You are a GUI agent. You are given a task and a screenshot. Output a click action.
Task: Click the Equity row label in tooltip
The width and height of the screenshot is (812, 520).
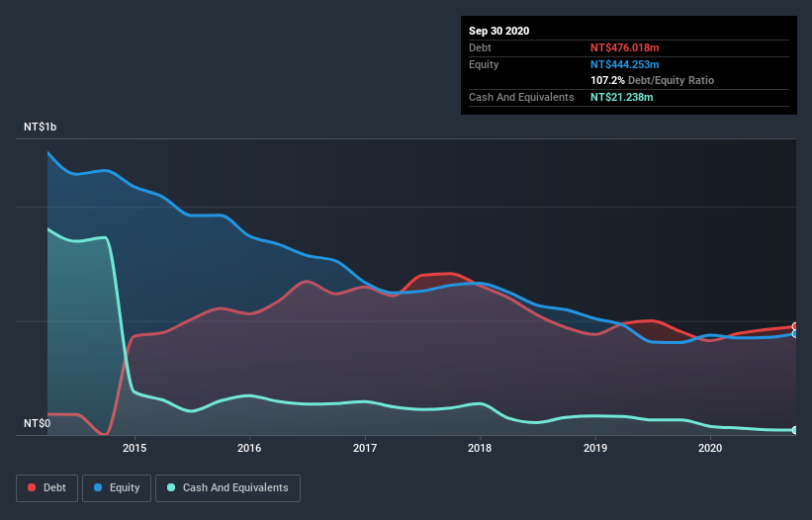coord(484,64)
